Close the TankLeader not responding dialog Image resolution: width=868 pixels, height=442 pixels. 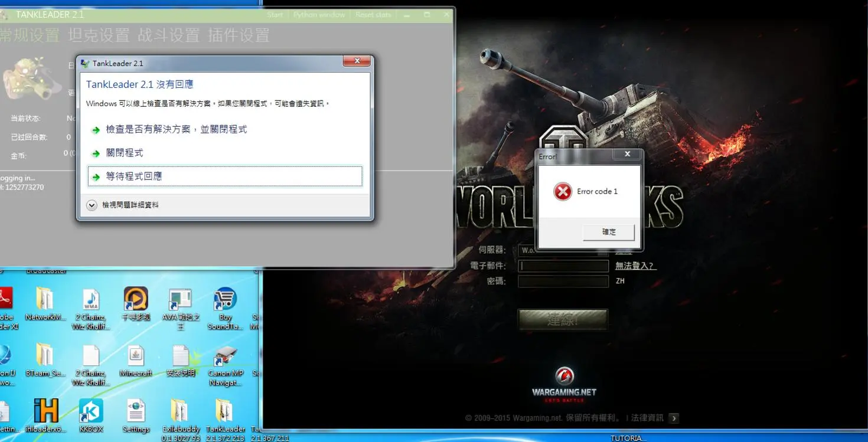coord(357,61)
